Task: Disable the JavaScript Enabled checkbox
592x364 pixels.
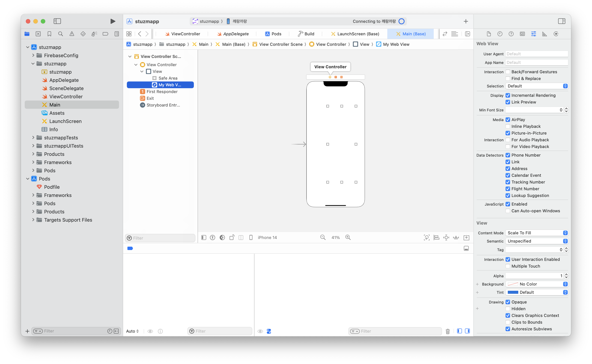Action: (x=508, y=204)
